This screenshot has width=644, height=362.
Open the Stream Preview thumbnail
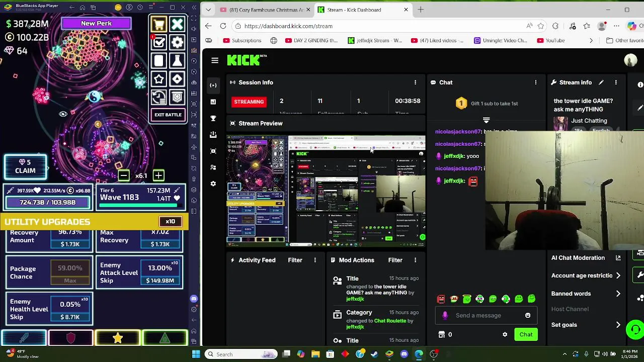(326, 191)
